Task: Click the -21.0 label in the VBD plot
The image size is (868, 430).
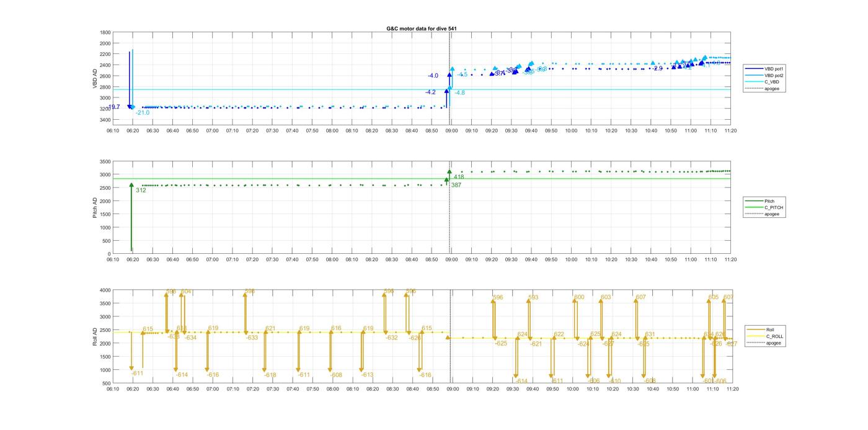Action: tap(143, 112)
